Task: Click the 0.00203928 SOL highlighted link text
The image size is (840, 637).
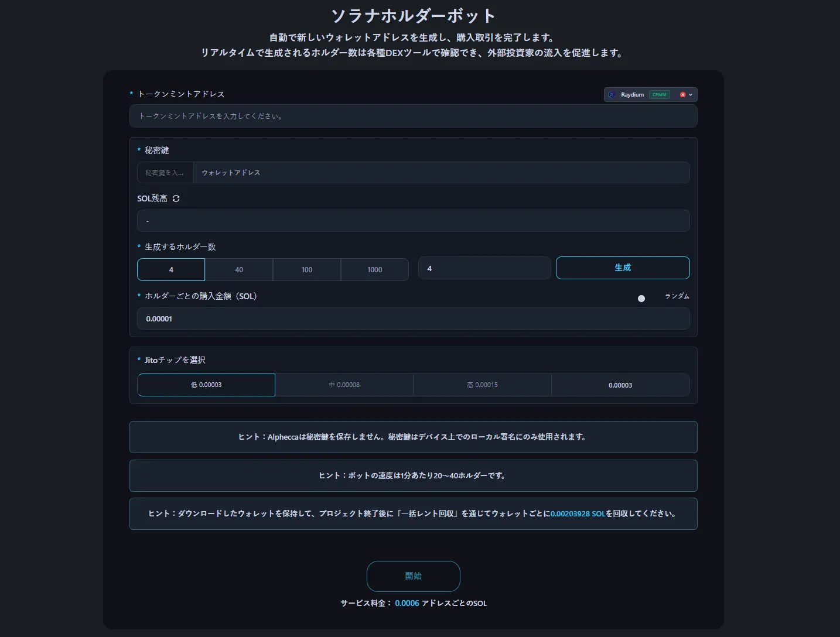Action: 578,514
